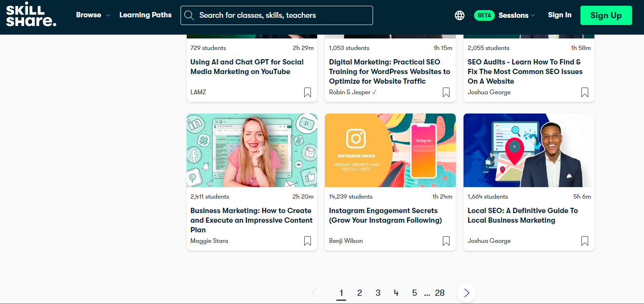
Task: Click the Sign In link
Action: point(560,15)
